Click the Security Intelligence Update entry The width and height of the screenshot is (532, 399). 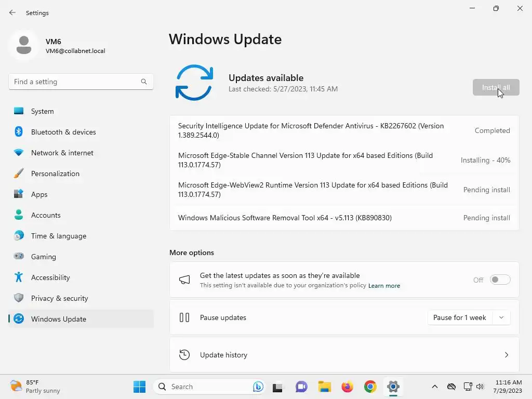(x=344, y=130)
